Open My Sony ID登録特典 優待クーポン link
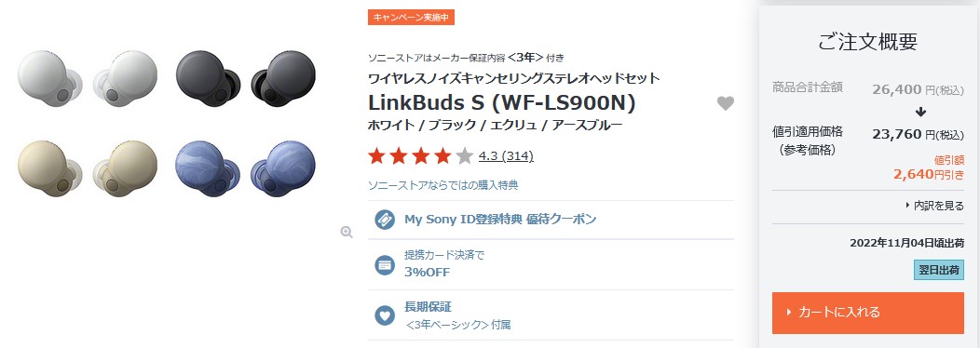This screenshot has height=348, width=980. (500, 220)
